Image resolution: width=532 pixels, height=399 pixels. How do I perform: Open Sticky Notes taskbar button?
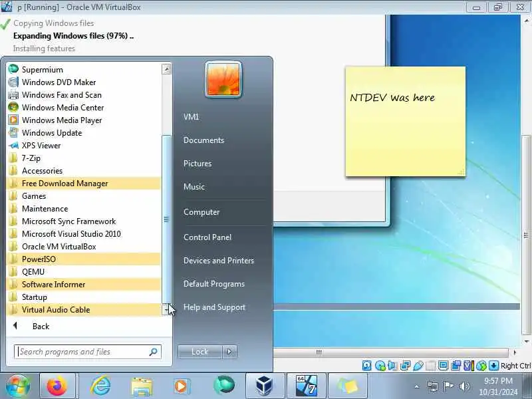(348, 386)
